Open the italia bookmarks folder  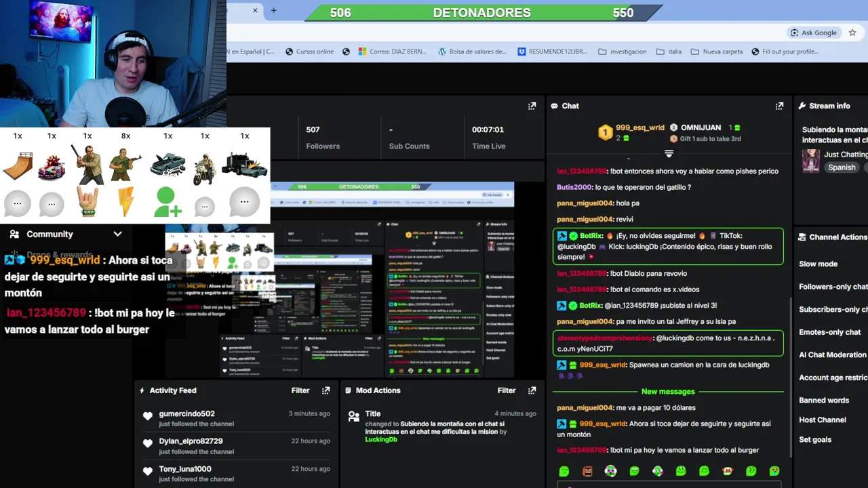pos(669,52)
